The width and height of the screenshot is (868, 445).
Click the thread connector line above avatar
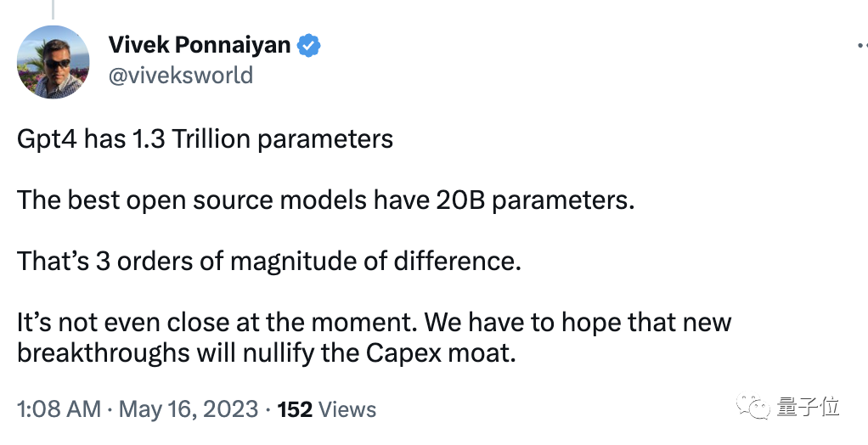click(x=54, y=8)
